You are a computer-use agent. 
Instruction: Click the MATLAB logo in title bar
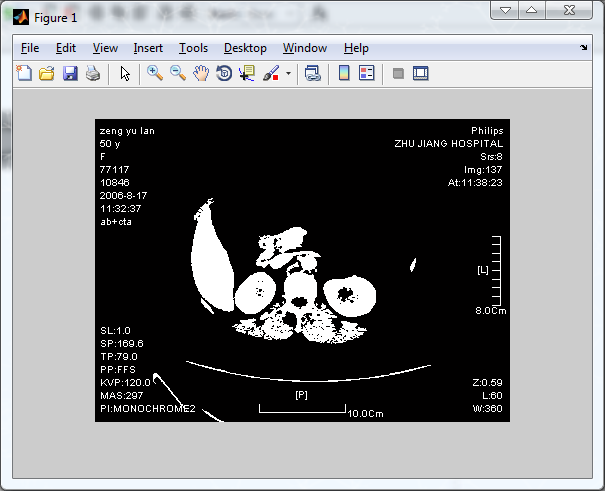pyautogui.click(x=21, y=17)
